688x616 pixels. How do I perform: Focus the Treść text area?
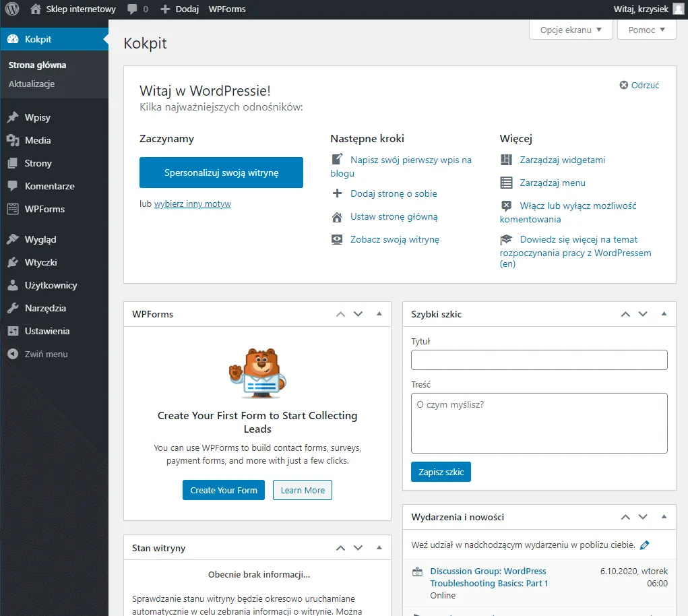539,423
